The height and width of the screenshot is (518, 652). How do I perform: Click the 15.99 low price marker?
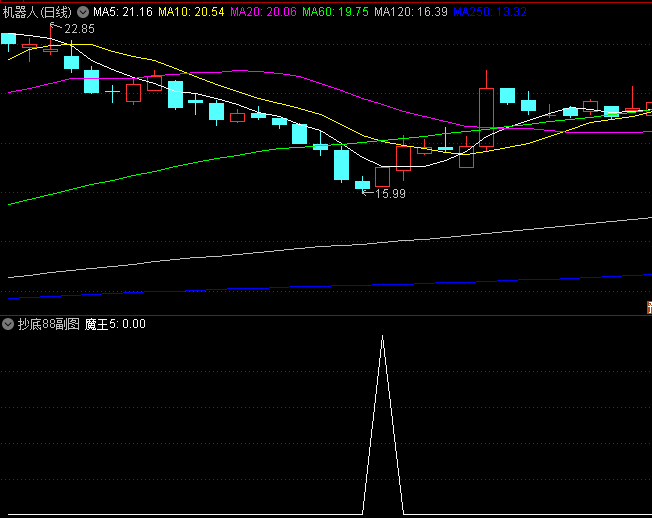click(x=390, y=194)
